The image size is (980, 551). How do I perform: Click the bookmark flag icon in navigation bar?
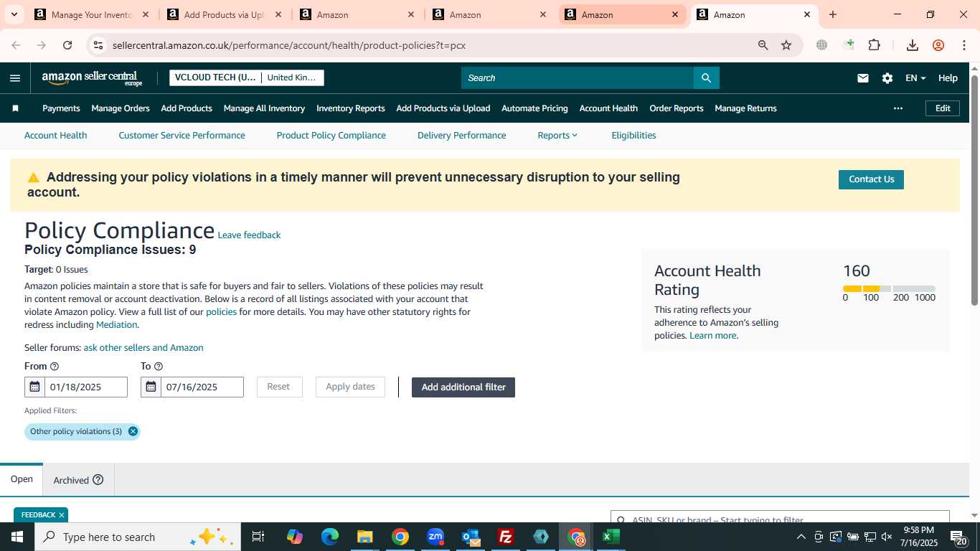click(15, 108)
